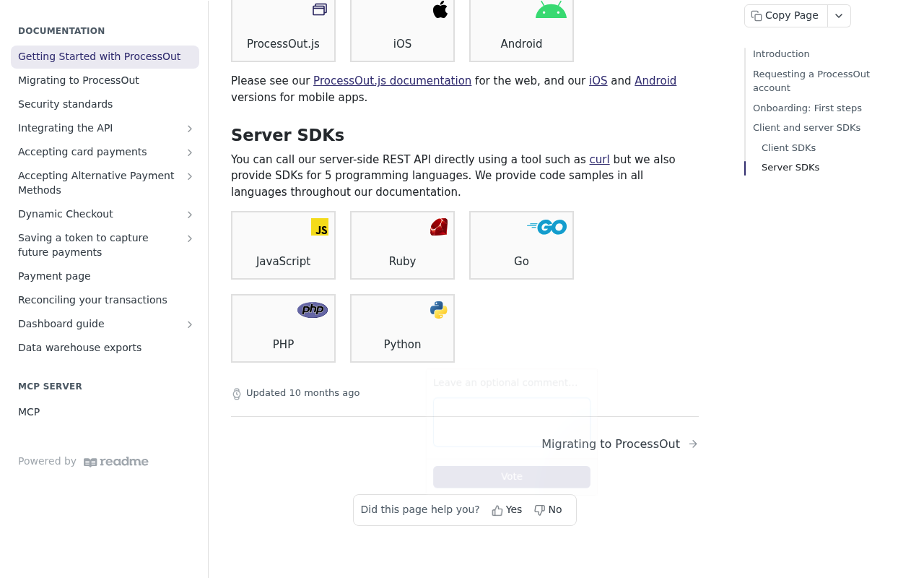Click the yellow JS logo icon
The height and width of the screenshot is (578, 924).
(320, 227)
